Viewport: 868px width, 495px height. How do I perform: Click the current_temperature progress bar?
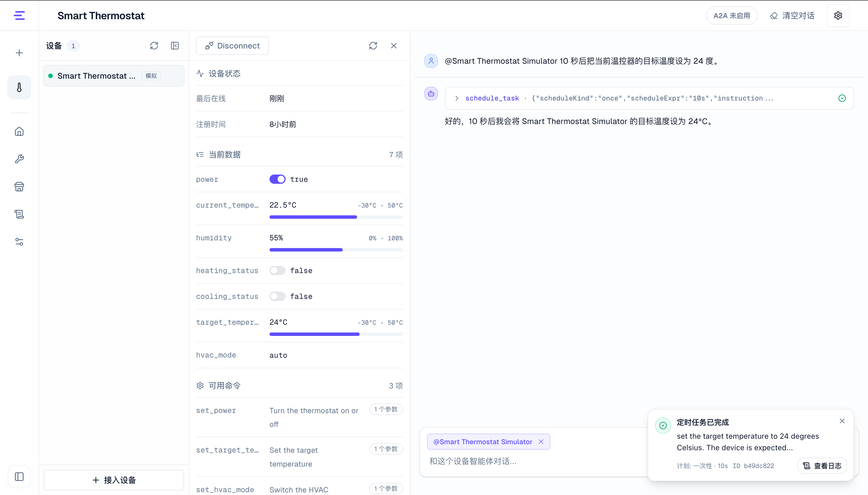pyautogui.click(x=336, y=217)
